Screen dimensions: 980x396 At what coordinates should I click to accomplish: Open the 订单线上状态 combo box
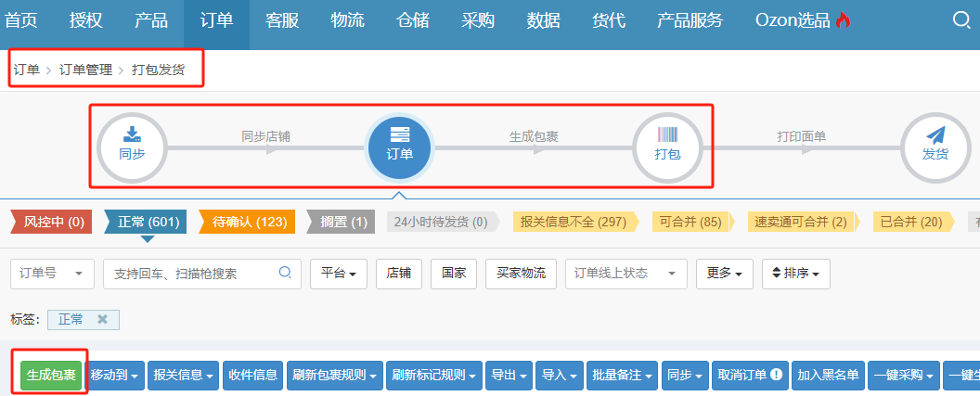point(626,274)
